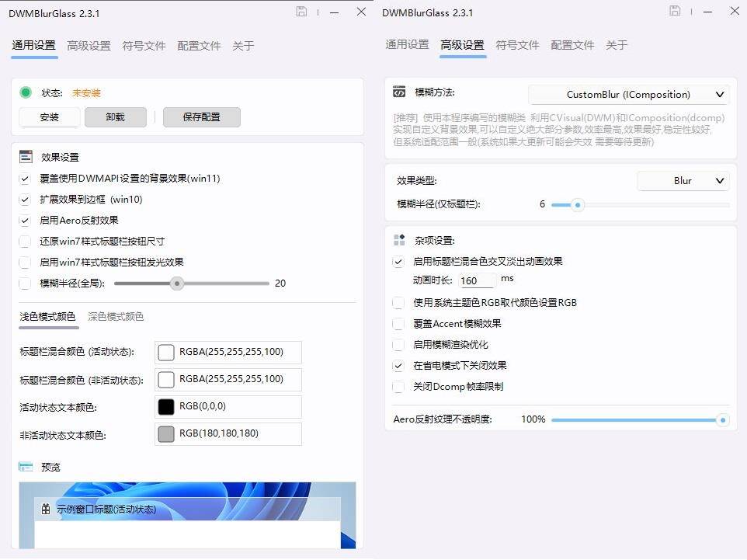Screen dimensions: 747x560
Task: Toggle 扩展效果到边框 (win10) checkbox
Action: tap(25, 200)
